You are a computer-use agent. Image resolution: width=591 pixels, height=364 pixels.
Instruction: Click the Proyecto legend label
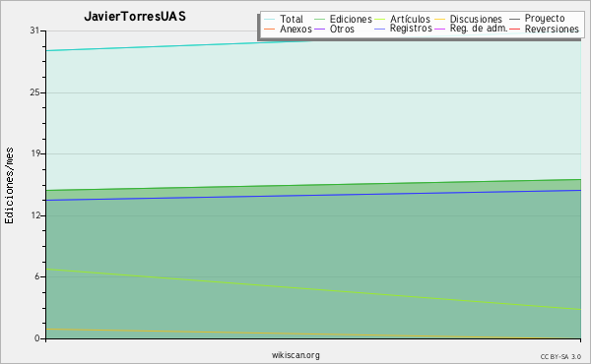click(x=545, y=19)
